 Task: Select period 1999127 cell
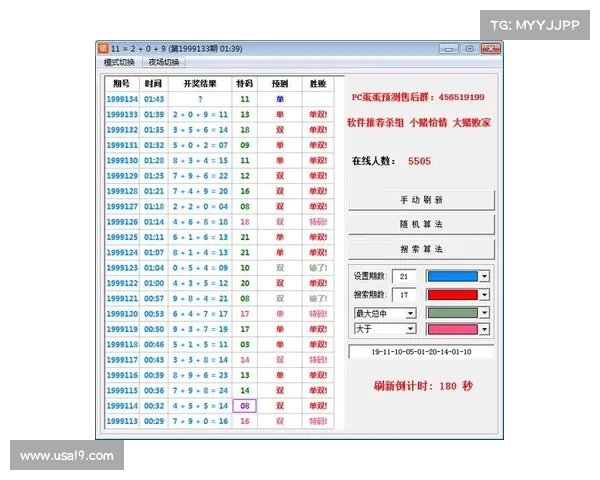tap(122, 206)
